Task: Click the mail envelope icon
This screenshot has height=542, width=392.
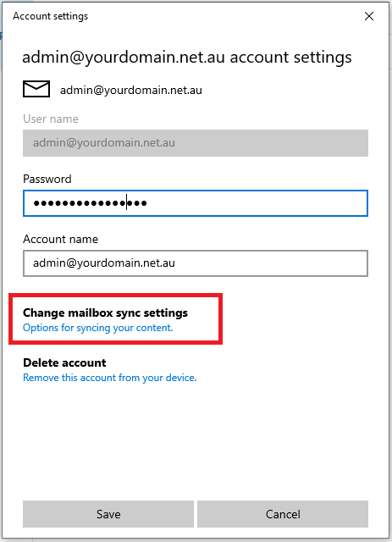Action: pos(36,89)
